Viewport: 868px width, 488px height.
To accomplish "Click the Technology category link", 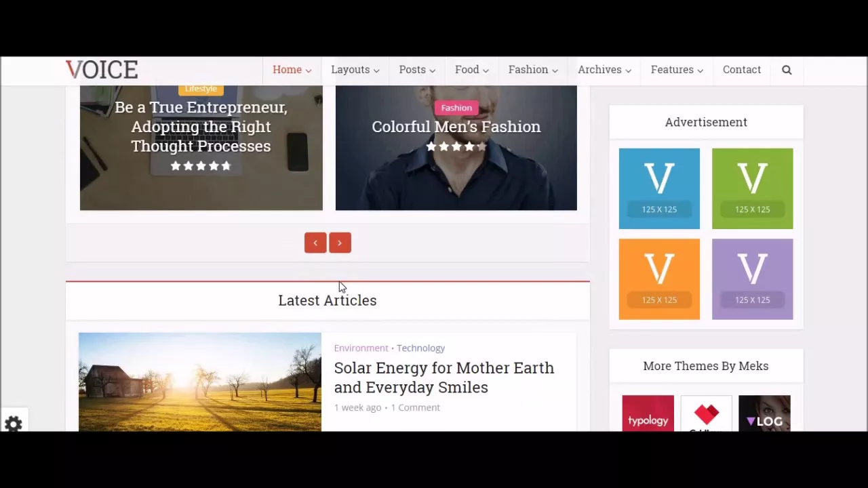I will [420, 348].
